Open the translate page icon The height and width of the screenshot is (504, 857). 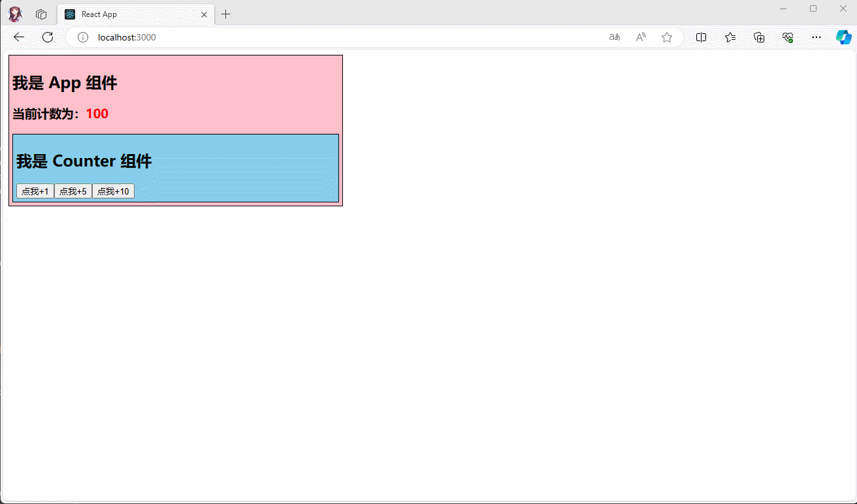click(614, 37)
